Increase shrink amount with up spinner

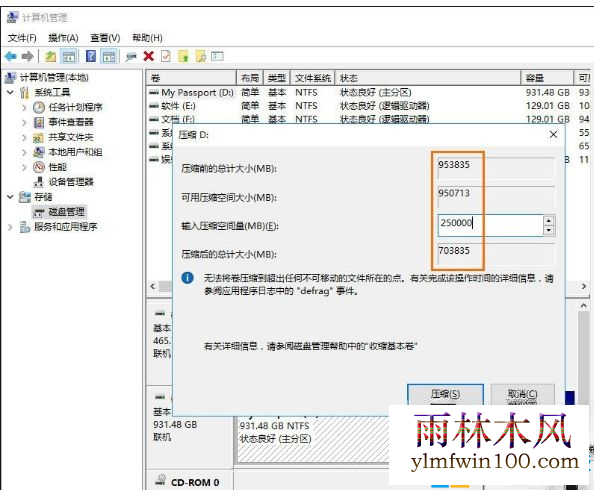[x=549, y=220]
